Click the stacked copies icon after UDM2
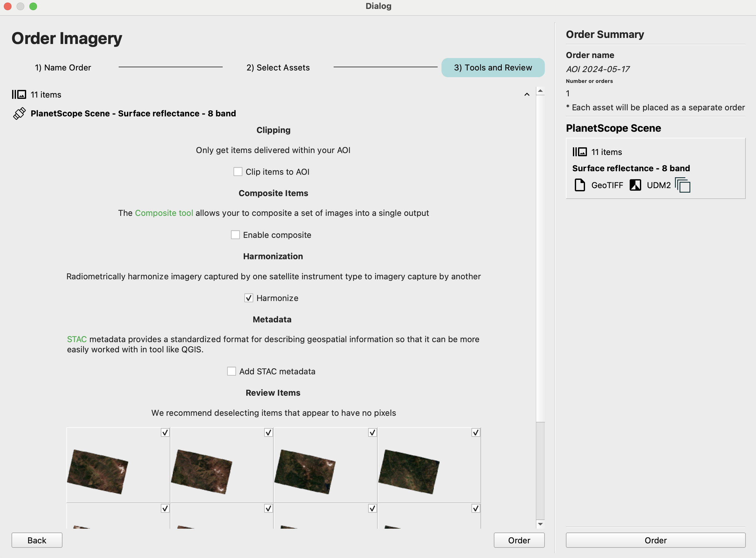This screenshot has height=558, width=756. [682, 185]
